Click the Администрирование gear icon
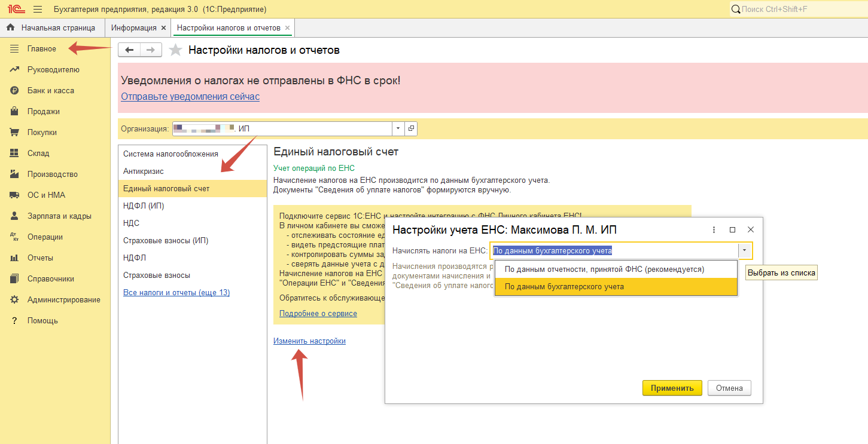Viewport: 868px width, 444px height. point(14,299)
